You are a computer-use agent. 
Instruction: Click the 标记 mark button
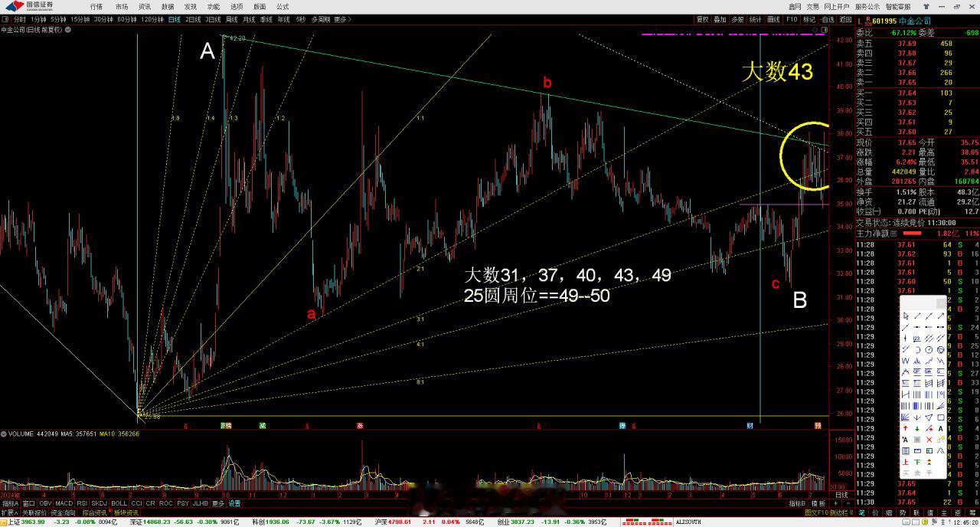coord(809,20)
